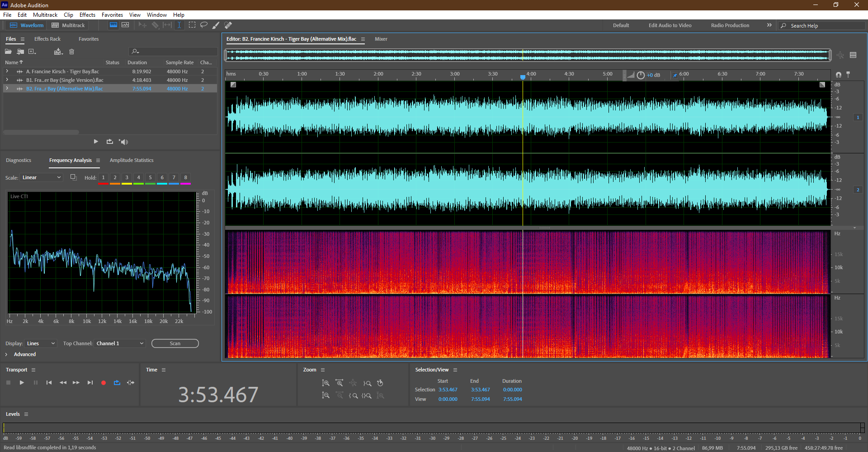This screenshot has width=868, height=452.
Task: Open the Top Channel dropdown
Action: [x=120, y=344]
